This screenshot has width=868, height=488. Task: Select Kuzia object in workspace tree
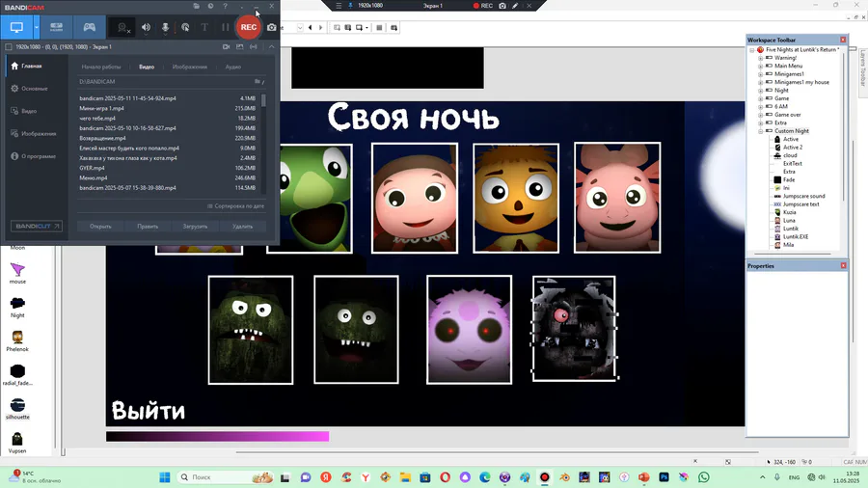tap(789, 212)
